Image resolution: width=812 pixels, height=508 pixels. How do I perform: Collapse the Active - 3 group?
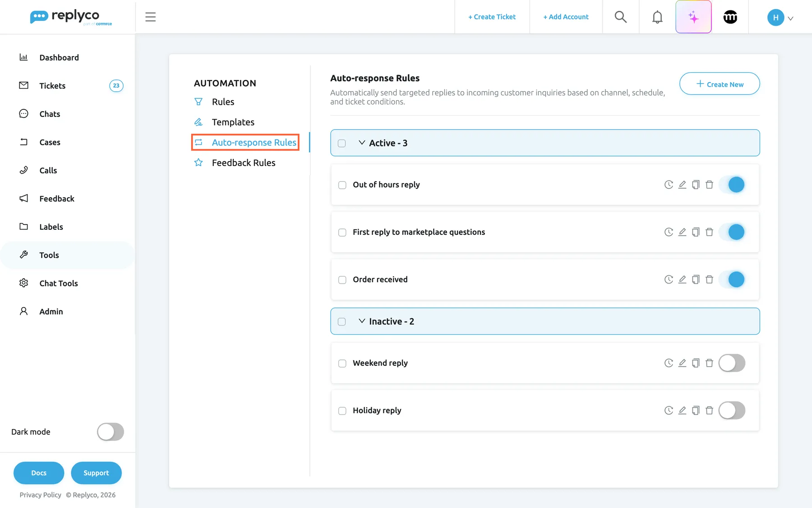(x=362, y=143)
